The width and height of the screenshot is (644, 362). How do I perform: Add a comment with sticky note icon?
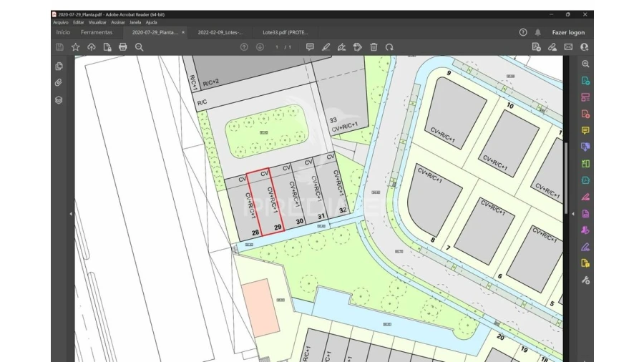tap(310, 47)
